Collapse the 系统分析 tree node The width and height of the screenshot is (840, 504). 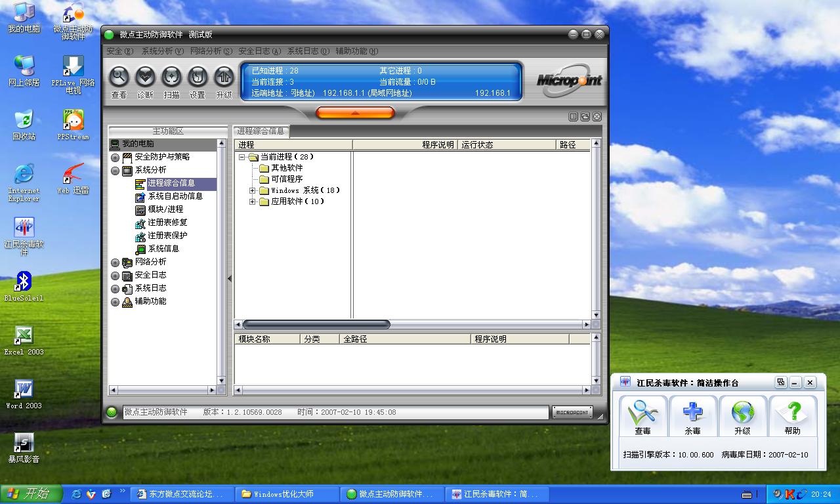point(115,171)
